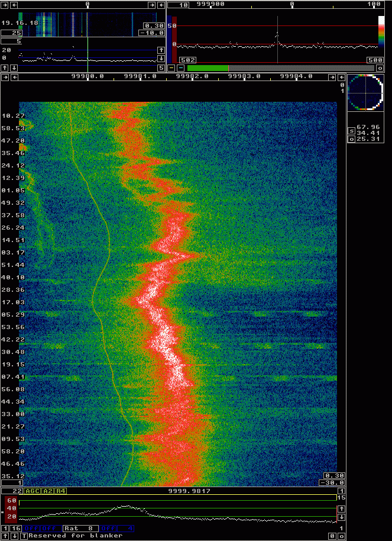Click the 0.30 box on wide waterfall
The width and height of the screenshot is (392, 541).
153,25
